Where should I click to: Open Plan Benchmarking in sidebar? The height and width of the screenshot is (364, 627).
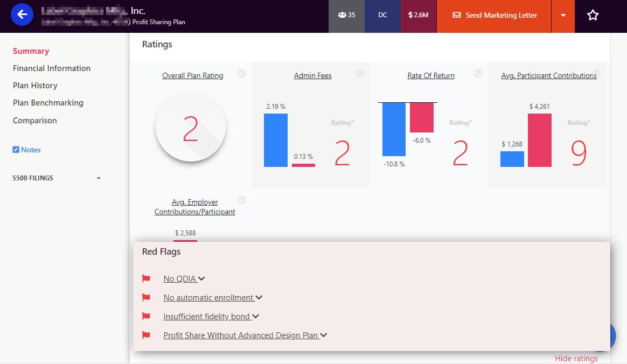click(x=48, y=103)
